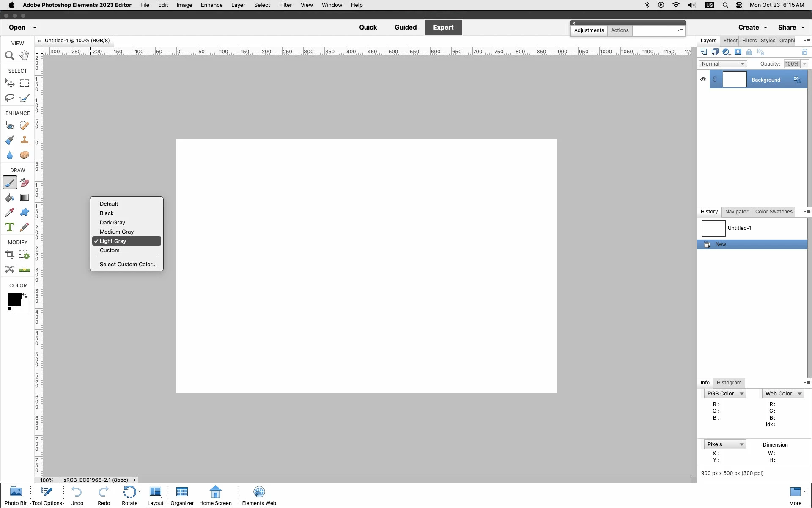Click the Undo button

77,495
